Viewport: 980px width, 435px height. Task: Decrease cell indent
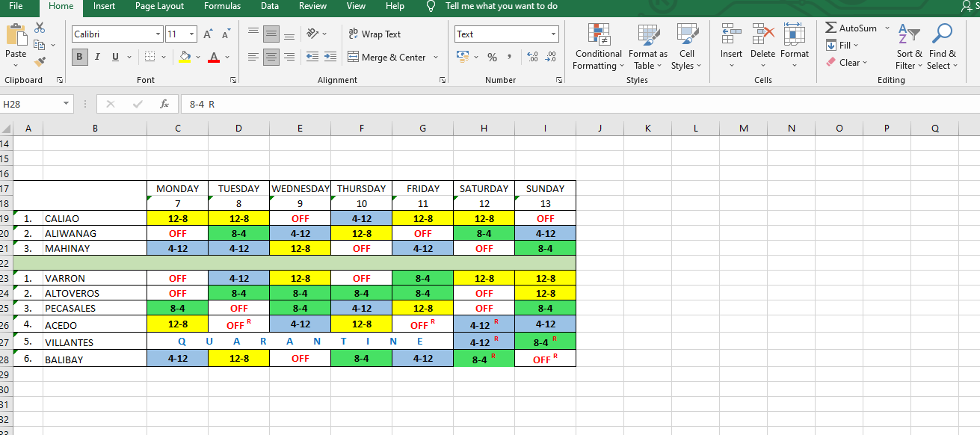[x=312, y=57]
